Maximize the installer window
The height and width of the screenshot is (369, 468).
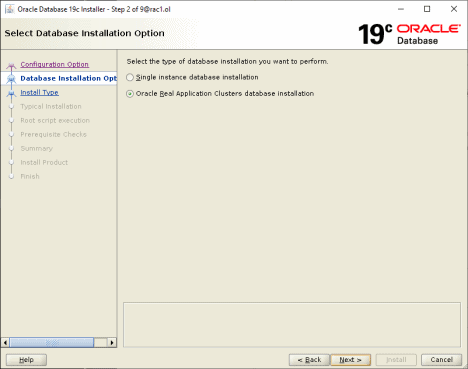click(427, 9)
